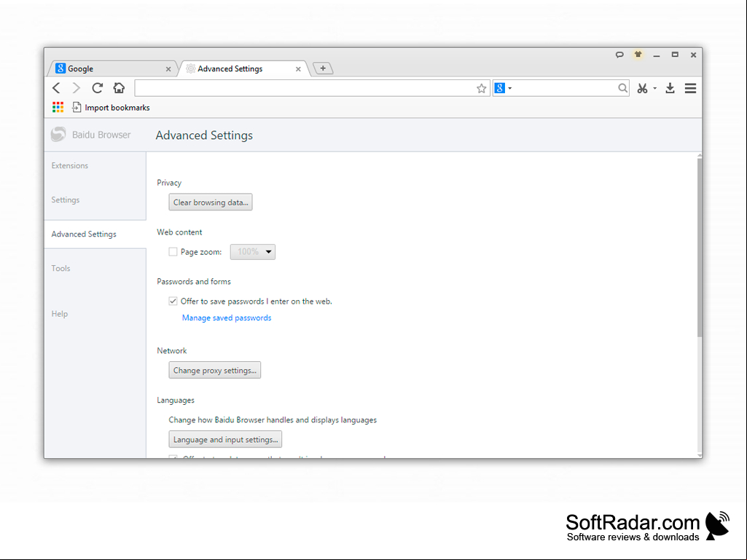Close the browser window
Screen dimensions: 747x560
(x=693, y=55)
